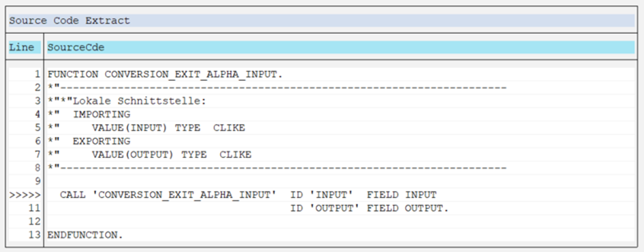Click line number 13
Image resolution: width=644 pixels, height=252 pixels.
(x=35, y=235)
